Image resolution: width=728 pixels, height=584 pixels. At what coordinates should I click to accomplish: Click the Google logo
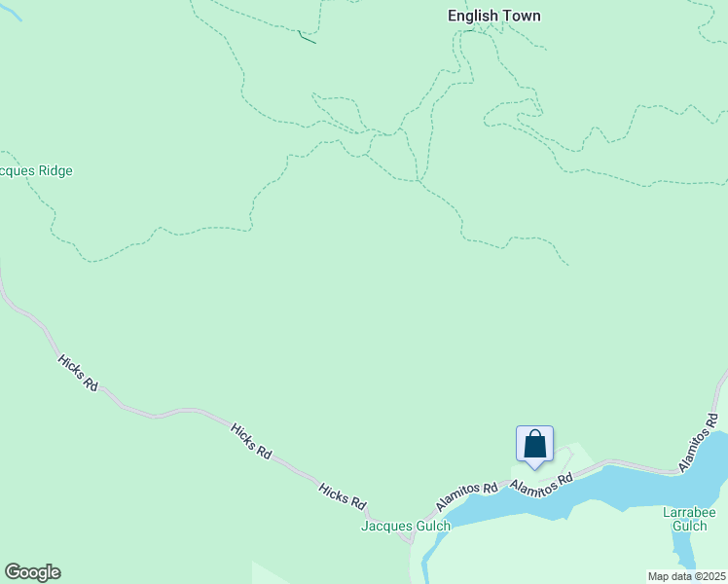pos(32,572)
